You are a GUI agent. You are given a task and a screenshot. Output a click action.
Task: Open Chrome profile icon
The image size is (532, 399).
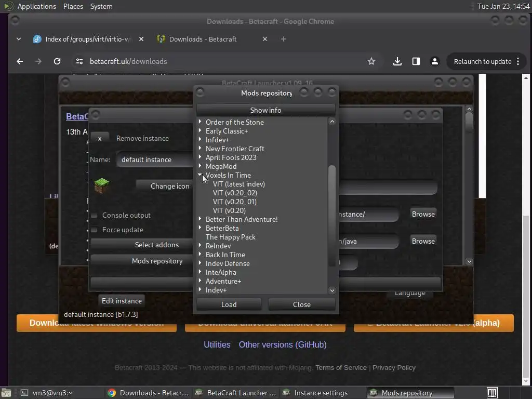click(x=435, y=61)
